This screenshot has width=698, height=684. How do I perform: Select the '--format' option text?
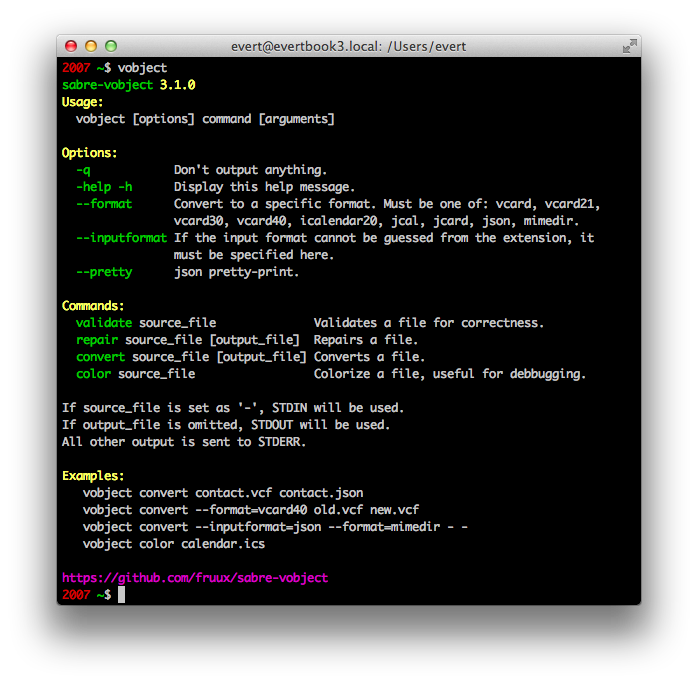point(104,204)
